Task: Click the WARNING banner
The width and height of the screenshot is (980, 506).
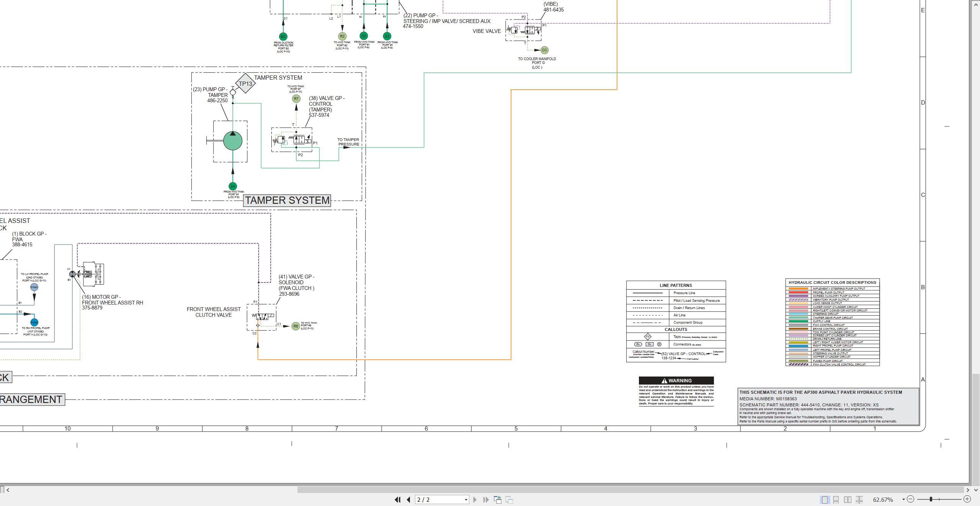Action: click(676, 380)
